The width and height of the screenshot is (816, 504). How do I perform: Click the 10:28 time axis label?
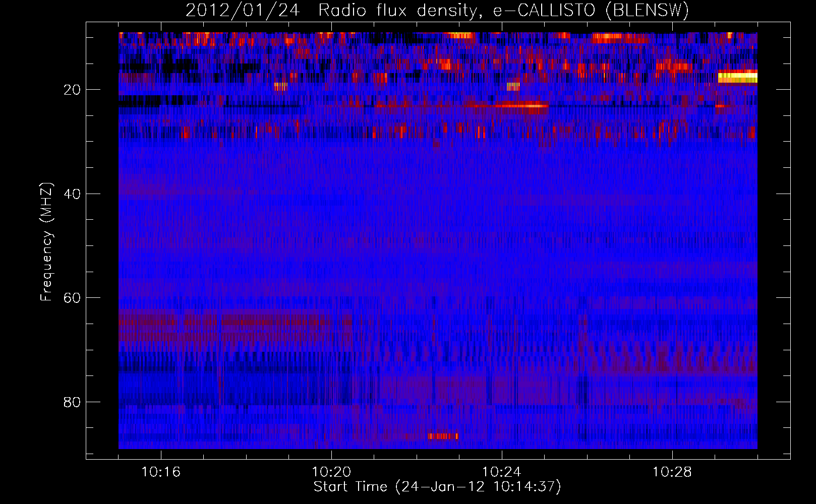tap(672, 472)
